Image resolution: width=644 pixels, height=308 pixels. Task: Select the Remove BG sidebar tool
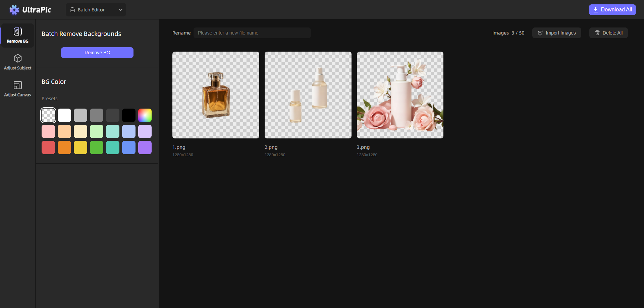point(17,35)
